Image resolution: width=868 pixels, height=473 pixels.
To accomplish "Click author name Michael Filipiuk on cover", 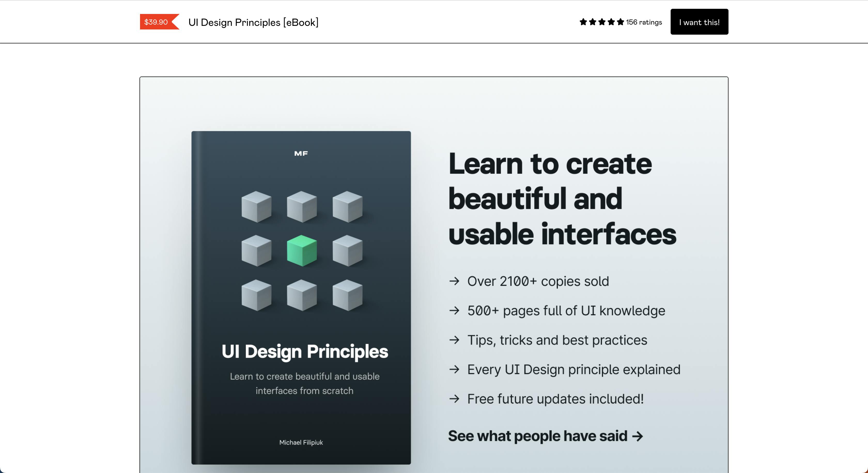I will (301, 442).
